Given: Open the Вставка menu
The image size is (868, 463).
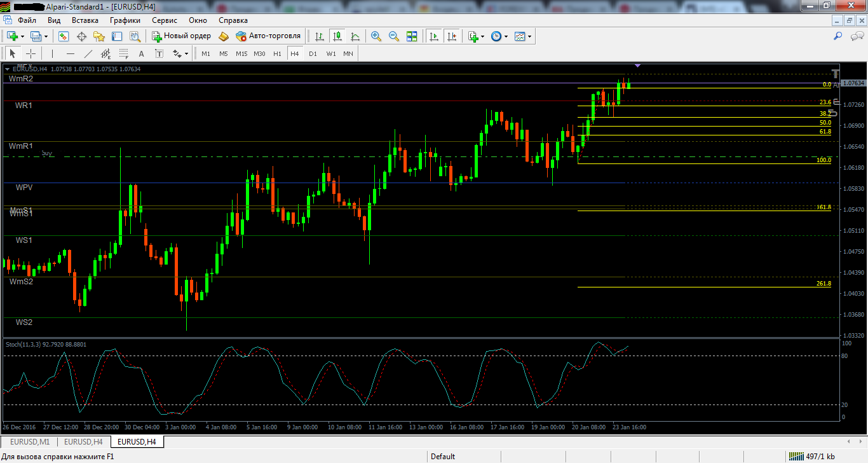Looking at the screenshot, I should point(85,20).
